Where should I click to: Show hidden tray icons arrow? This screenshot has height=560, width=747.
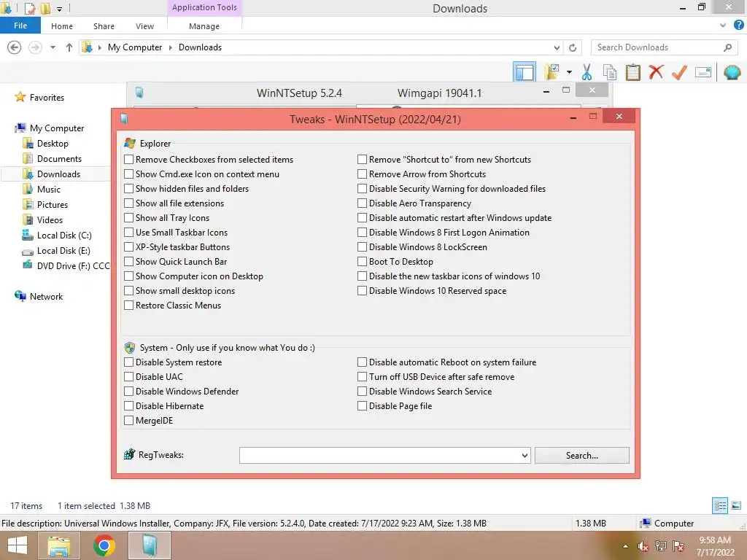(625, 546)
